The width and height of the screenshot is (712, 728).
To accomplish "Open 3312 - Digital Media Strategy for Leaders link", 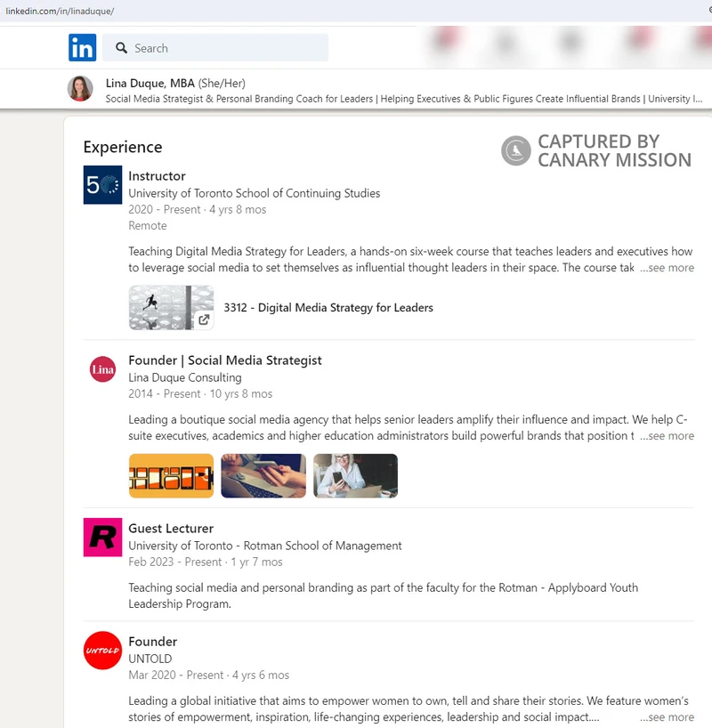I will pyautogui.click(x=328, y=307).
